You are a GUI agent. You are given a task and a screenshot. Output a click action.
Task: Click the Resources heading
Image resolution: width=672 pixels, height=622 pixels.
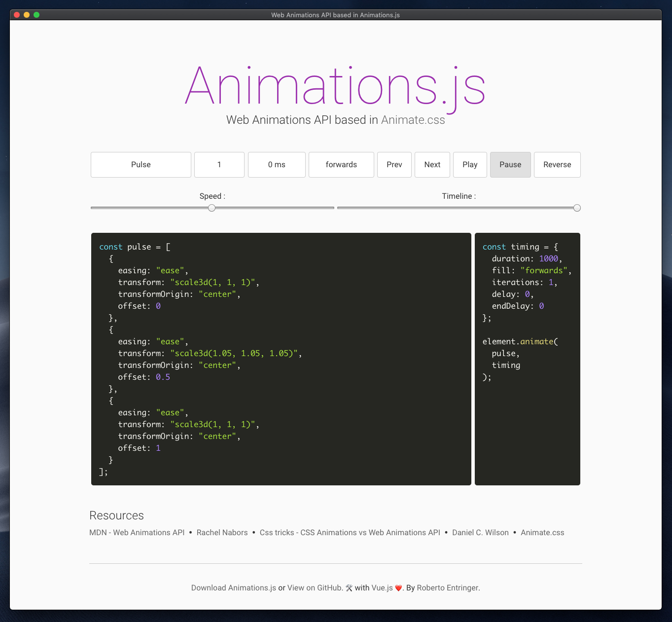117,516
